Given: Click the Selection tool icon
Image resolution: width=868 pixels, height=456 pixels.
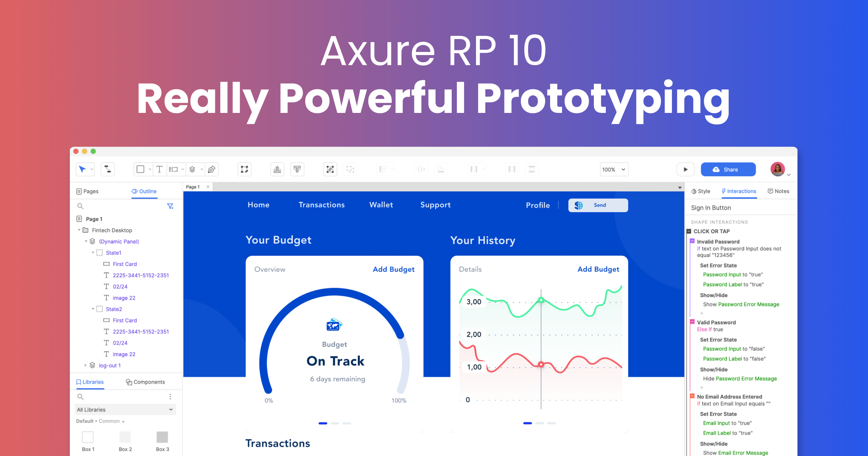Looking at the screenshot, I should [83, 169].
